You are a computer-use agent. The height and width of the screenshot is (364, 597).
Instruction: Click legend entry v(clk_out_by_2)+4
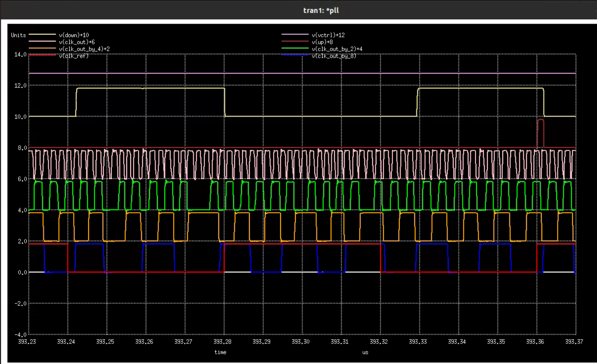point(337,49)
